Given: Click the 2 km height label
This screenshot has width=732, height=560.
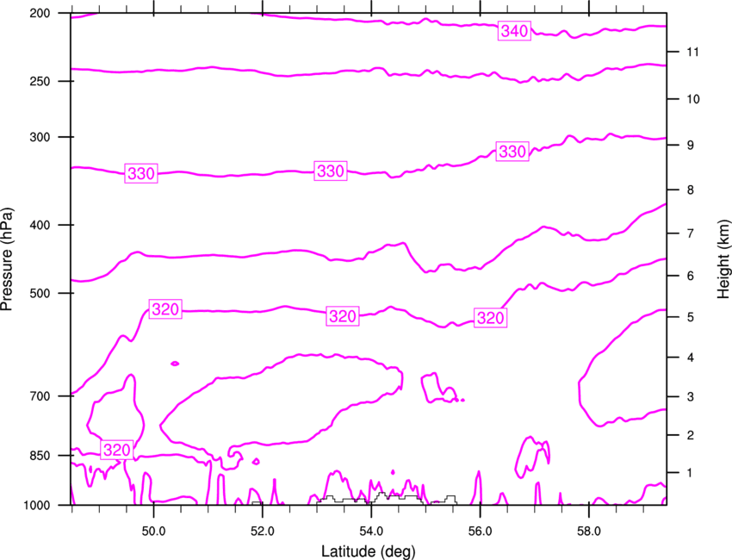Looking at the screenshot, I should point(691,435).
